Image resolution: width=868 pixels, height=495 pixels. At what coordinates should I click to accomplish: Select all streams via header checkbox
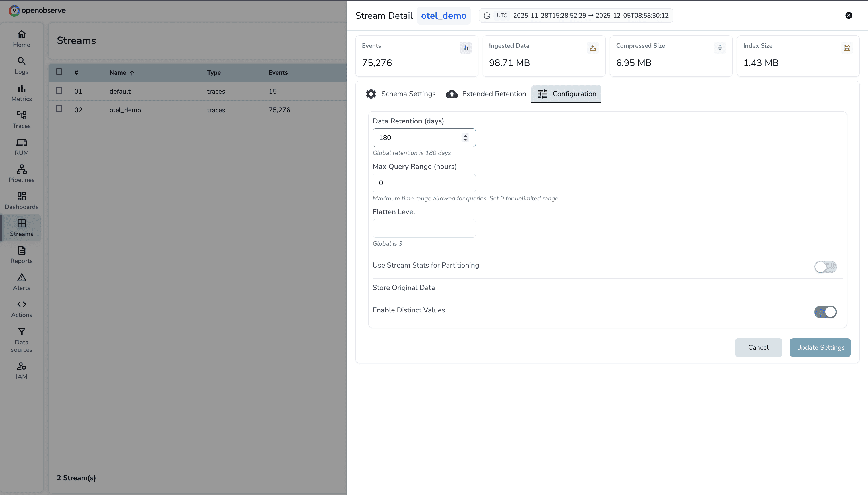coord(59,71)
